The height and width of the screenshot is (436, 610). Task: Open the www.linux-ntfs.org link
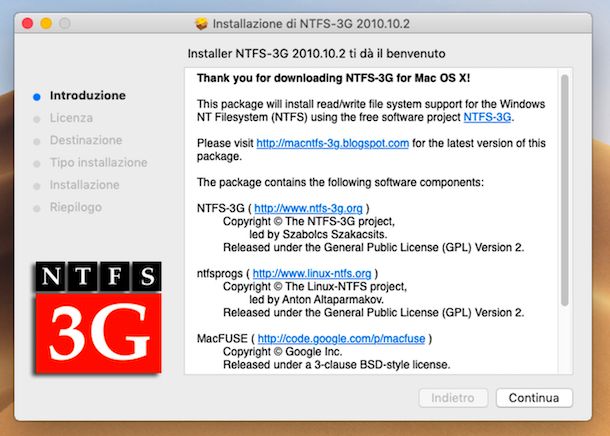[x=312, y=273]
